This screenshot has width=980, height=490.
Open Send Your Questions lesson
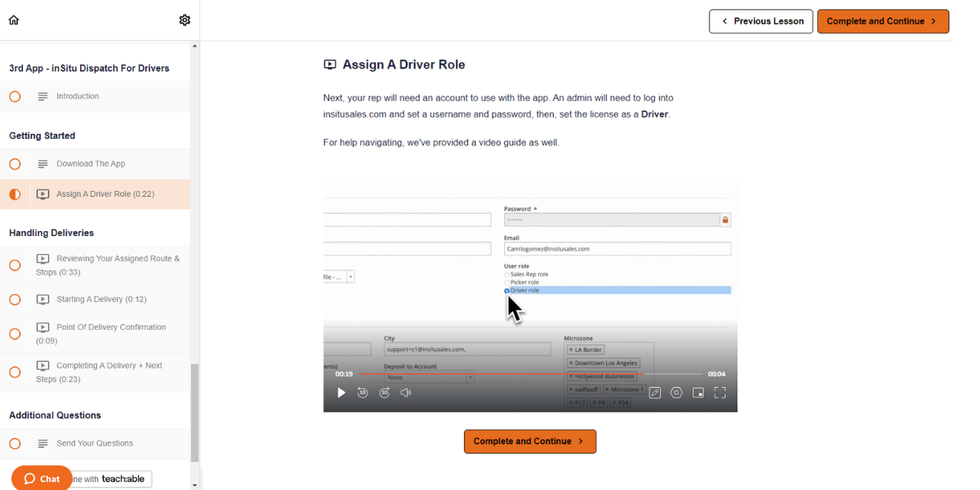click(x=95, y=443)
